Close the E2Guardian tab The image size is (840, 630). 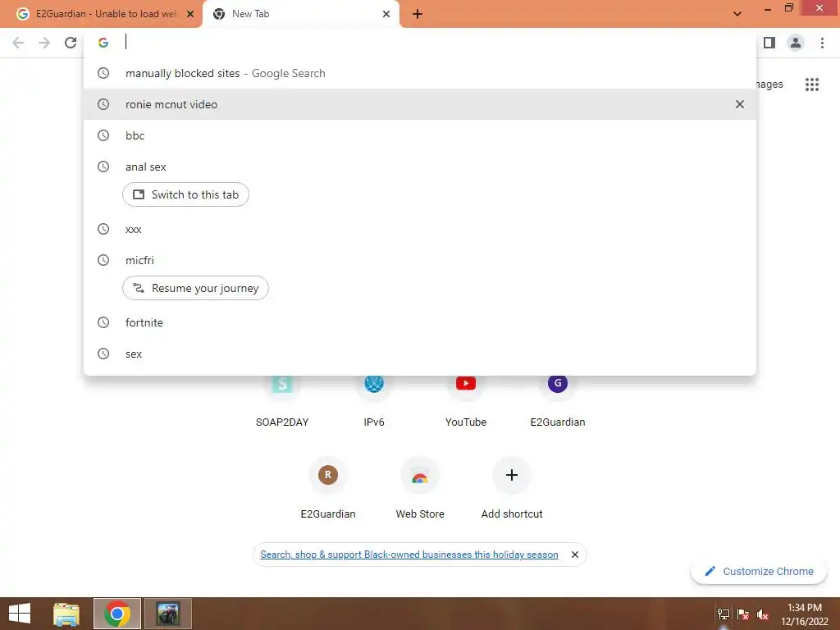click(190, 14)
